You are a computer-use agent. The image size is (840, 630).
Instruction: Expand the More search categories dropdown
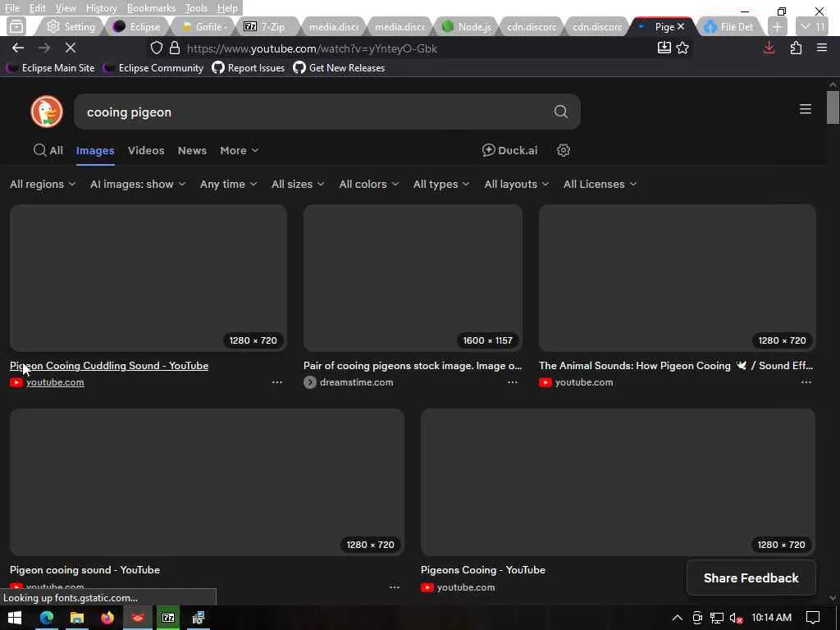[x=239, y=151]
